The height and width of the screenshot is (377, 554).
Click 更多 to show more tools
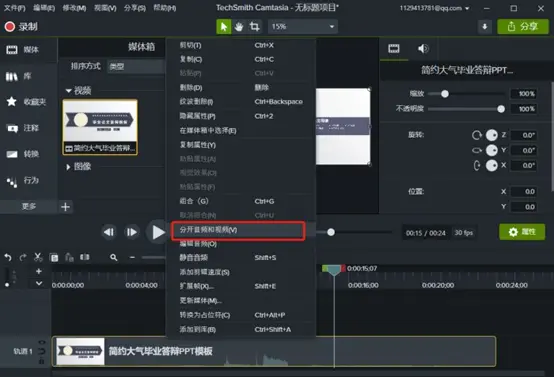coord(29,206)
